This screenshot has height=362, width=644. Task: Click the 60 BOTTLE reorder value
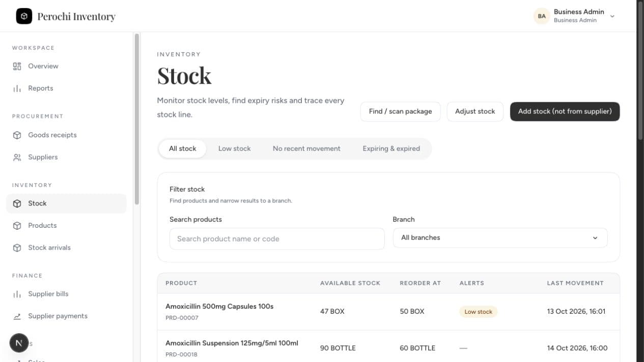tap(417, 348)
